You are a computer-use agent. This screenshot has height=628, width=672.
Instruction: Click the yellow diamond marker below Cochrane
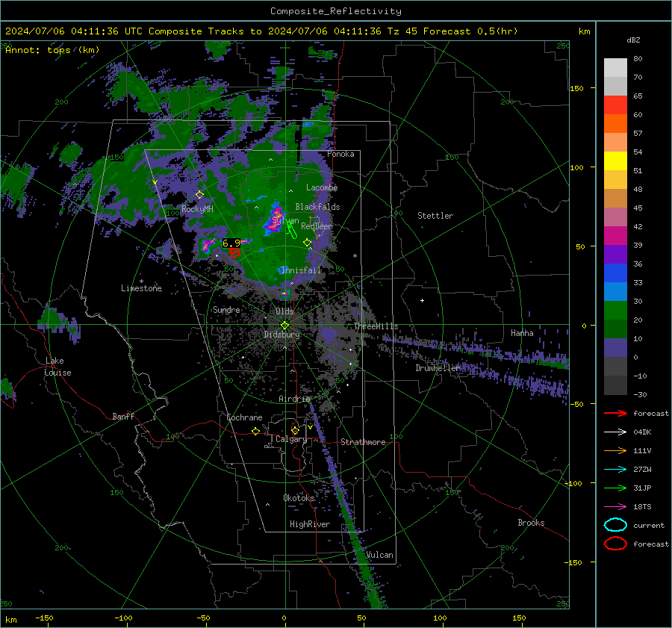click(256, 432)
